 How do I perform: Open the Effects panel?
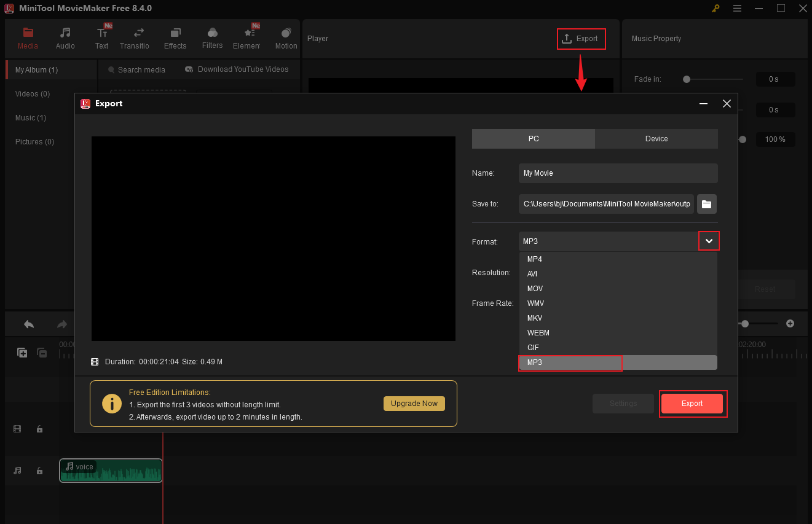point(175,37)
